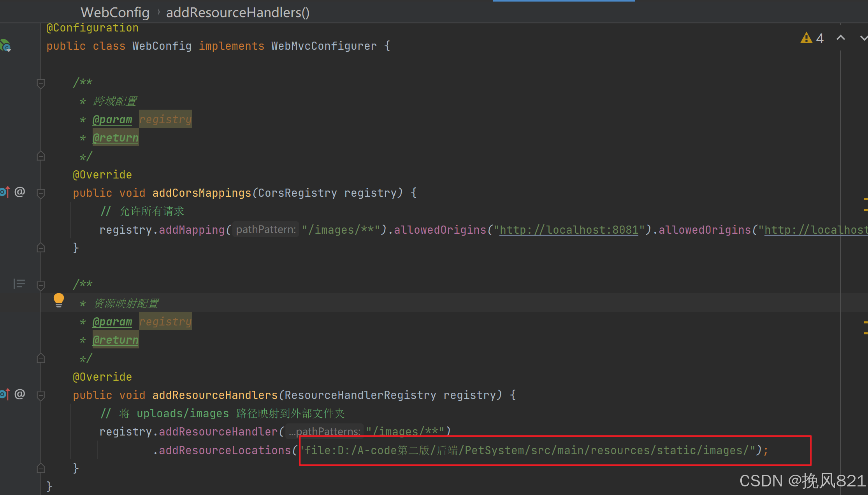The height and width of the screenshot is (495, 868).
Task: Click the Spring bean gutter icon beside WebConfig
Action: 5,45
